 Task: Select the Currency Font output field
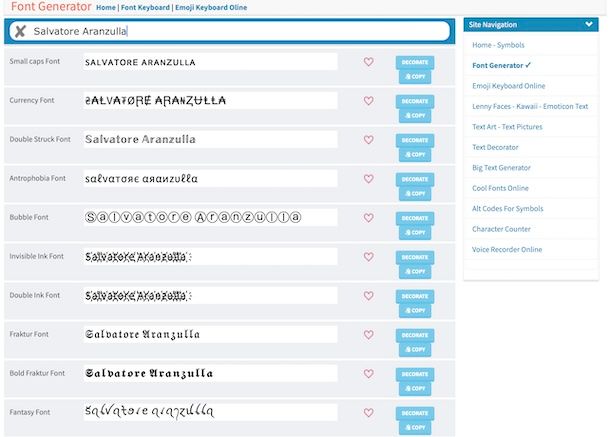210,101
